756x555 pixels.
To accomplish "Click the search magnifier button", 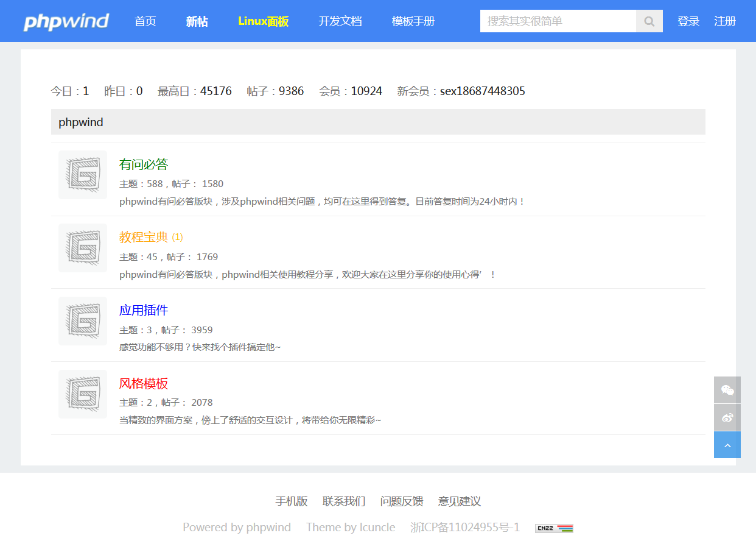I will coord(649,21).
